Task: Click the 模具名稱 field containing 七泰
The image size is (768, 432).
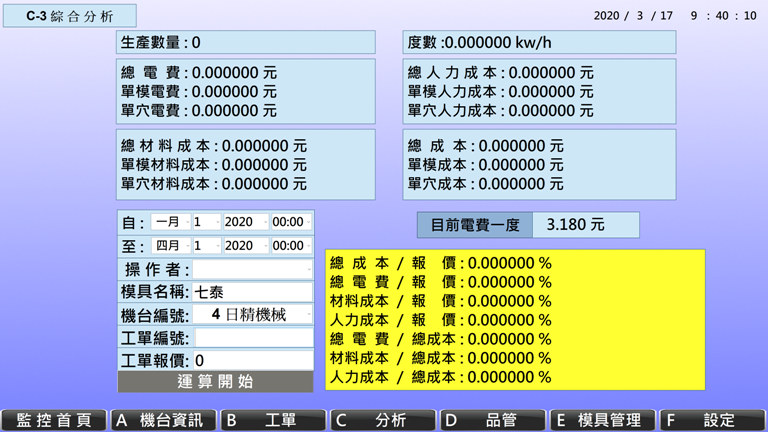Action: [x=252, y=292]
